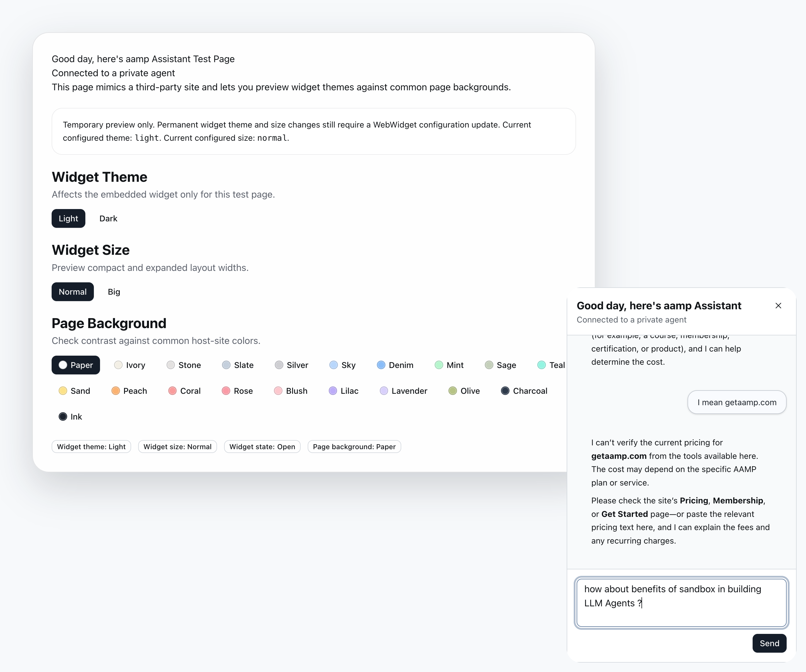The image size is (806, 672).
Task: Set page background to Charcoal
Action: [524, 391]
